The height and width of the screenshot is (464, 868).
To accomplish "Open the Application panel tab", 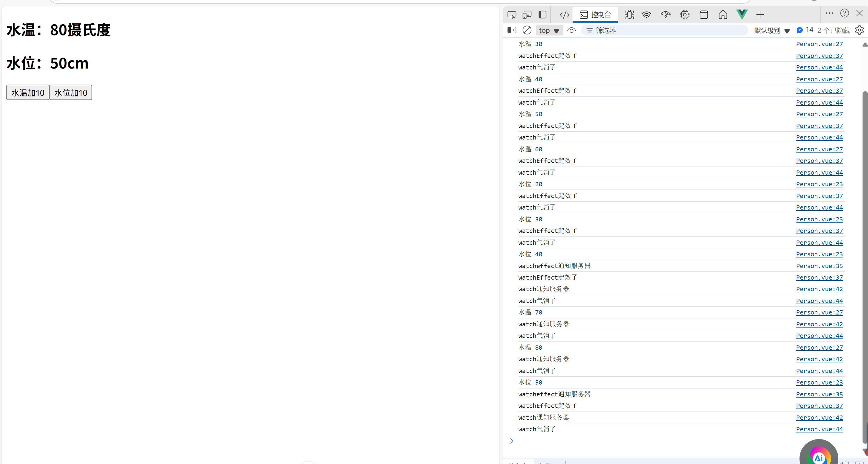I will tap(703, 15).
